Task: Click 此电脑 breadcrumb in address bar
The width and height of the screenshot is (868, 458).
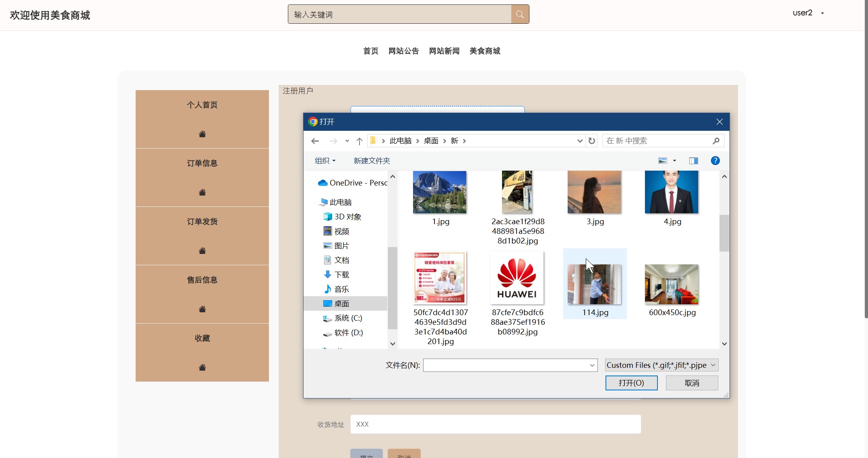Action: (x=400, y=141)
